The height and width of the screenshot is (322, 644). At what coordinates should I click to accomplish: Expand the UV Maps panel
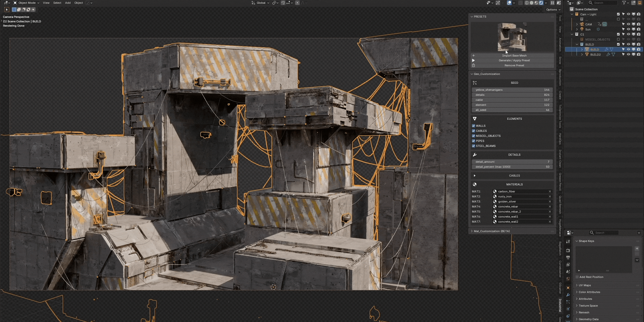[608, 285]
